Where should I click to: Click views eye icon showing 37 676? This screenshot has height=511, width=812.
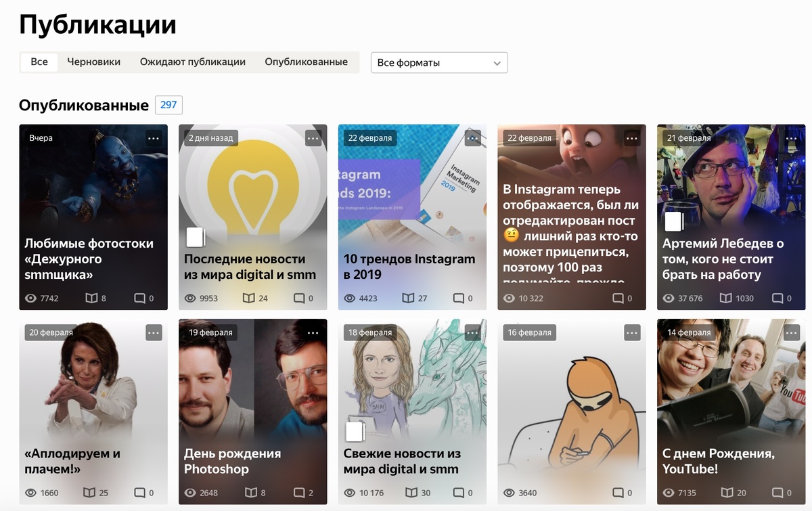click(669, 298)
